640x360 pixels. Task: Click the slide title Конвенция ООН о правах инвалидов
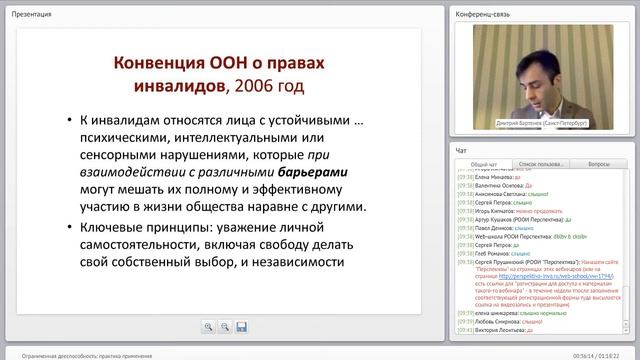pos(219,74)
